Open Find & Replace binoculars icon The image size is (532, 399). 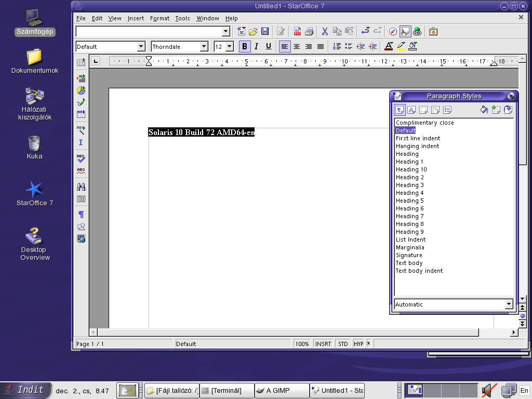pos(81,187)
